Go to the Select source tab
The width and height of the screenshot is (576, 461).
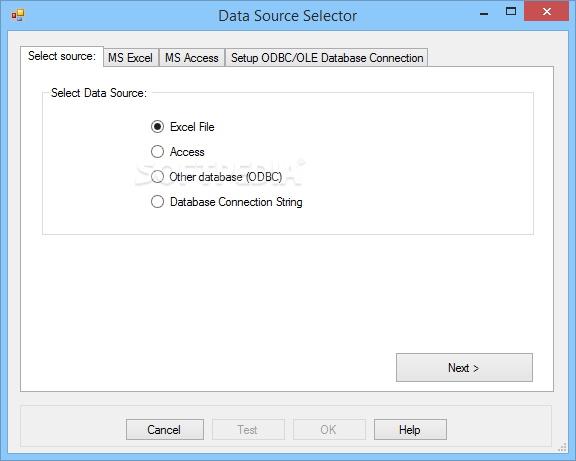point(62,56)
